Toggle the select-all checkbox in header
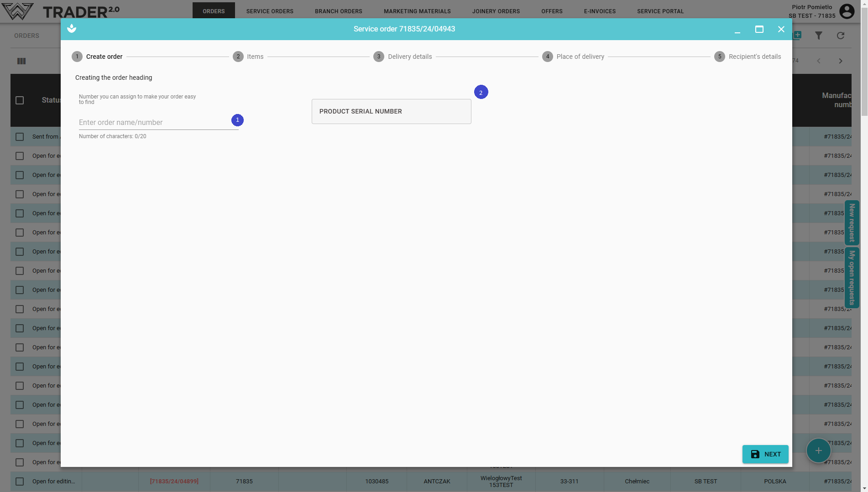The width and height of the screenshot is (868, 492). (x=20, y=100)
